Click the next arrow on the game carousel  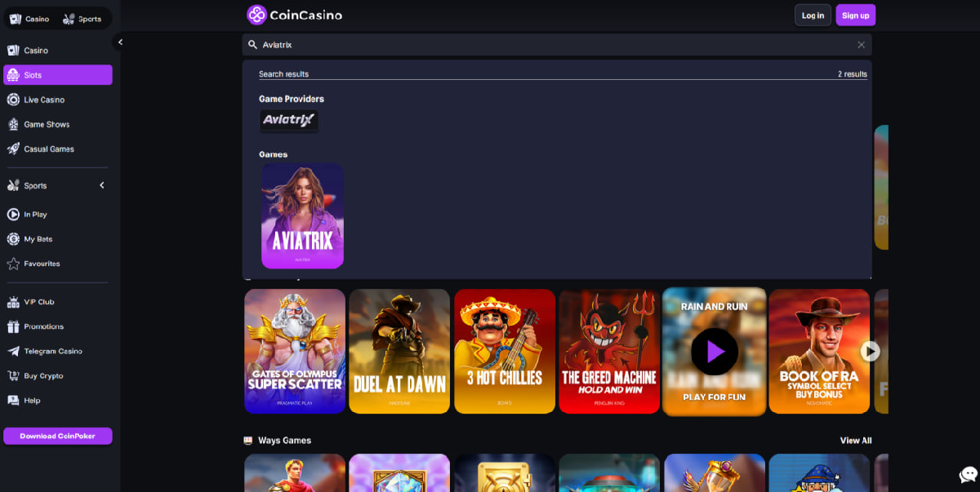[x=871, y=351]
